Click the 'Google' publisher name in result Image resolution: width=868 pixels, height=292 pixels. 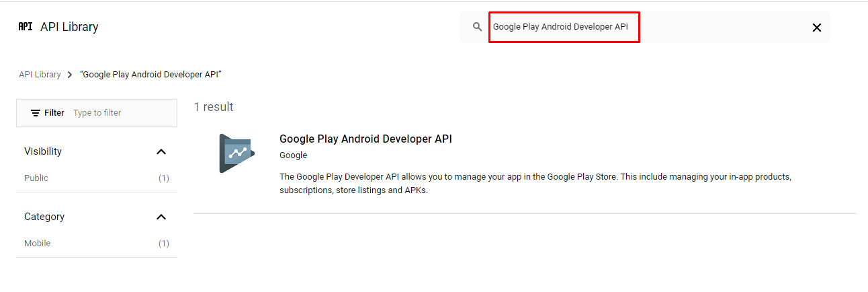click(x=293, y=155)
